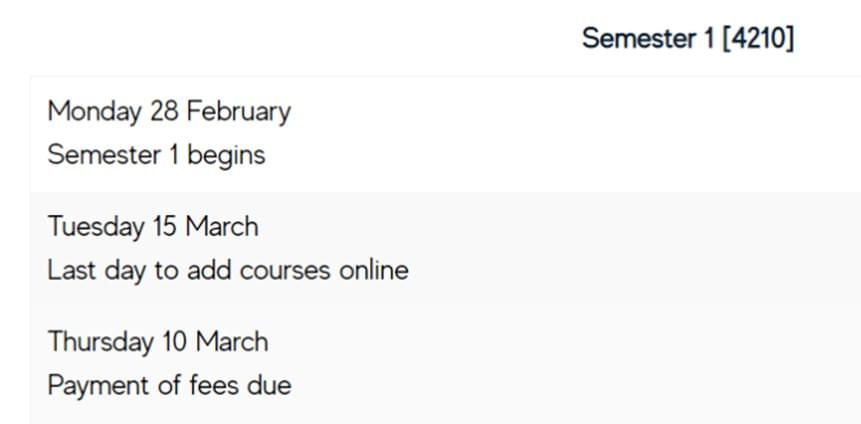Image resolution: width=861 pixels, height=424 pixels.
Task: Click the [4210] code in the heading
Action: (x=758, y=39)
